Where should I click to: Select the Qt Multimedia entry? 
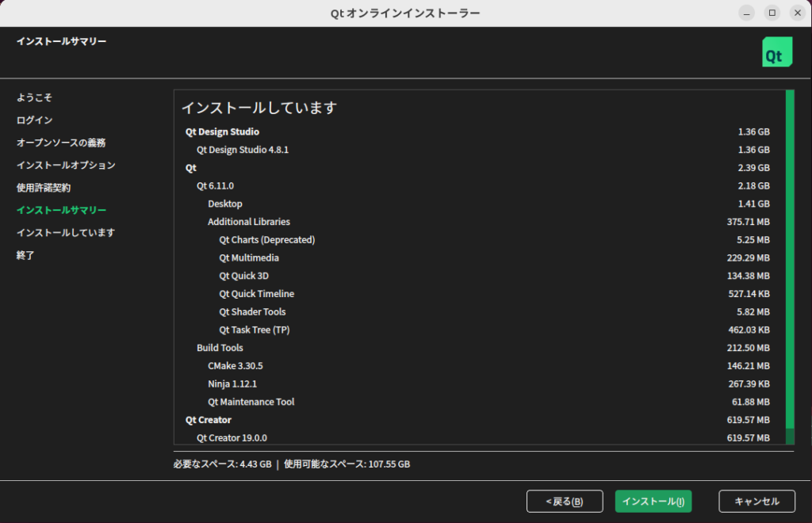click(249, 258)
